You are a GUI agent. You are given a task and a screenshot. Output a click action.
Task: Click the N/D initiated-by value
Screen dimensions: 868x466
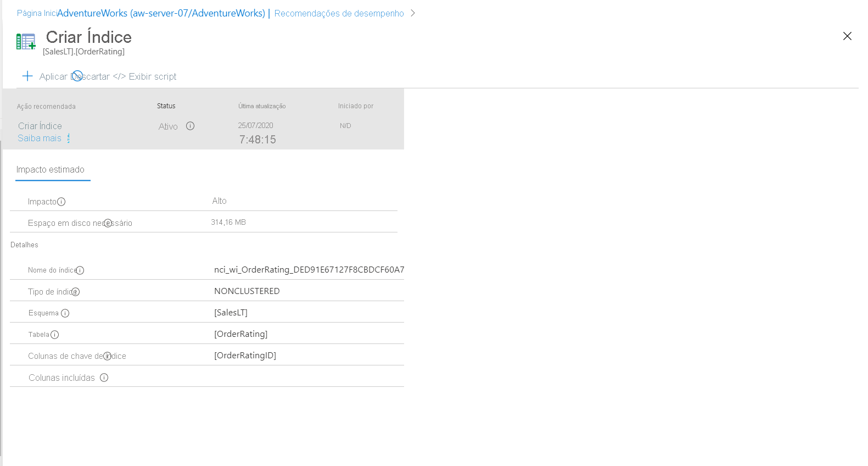(x=345, y=126)
